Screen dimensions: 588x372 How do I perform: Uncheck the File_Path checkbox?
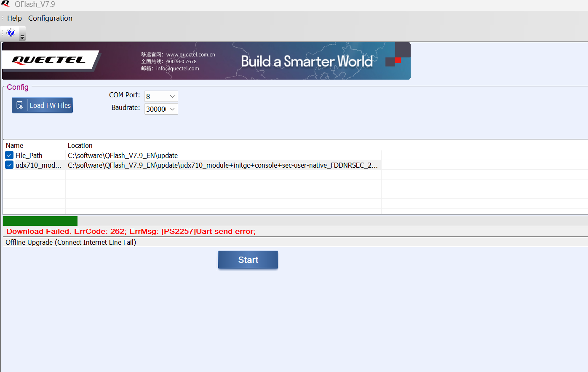click(x=9, y=155)
